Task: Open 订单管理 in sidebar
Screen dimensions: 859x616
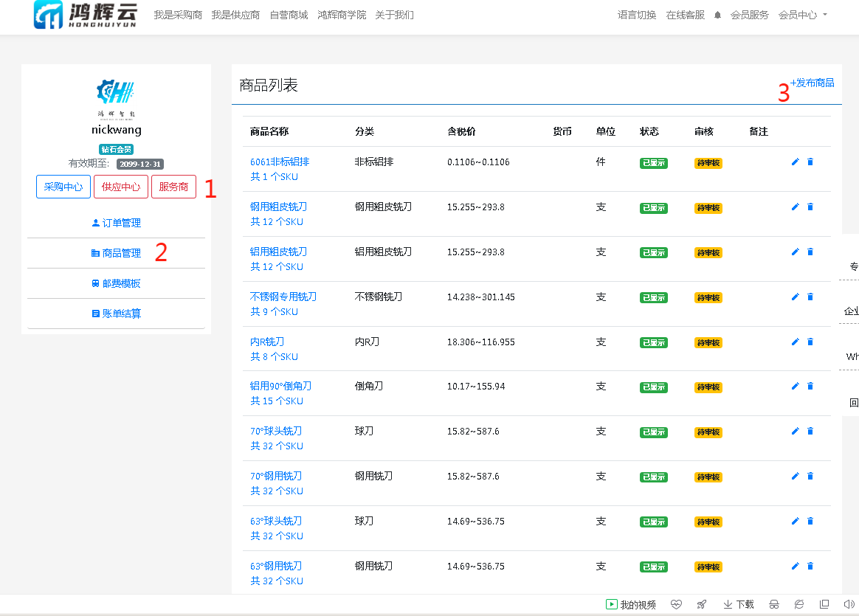Action: (116, 223)
